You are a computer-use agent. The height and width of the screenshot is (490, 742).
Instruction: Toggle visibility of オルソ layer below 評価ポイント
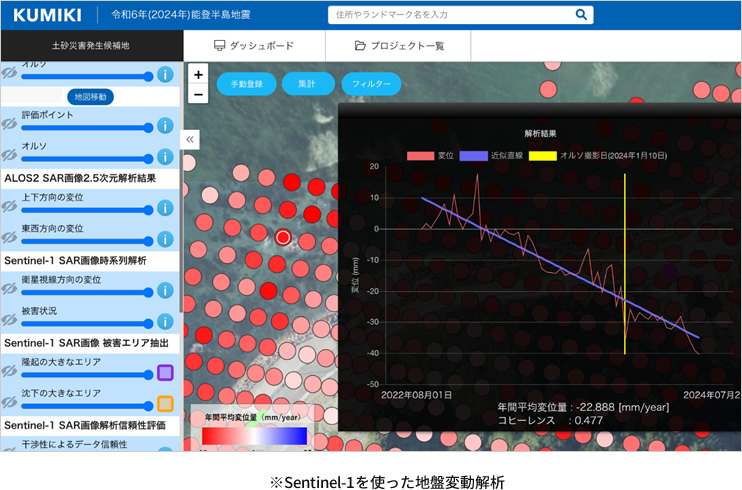coord(9,155)
